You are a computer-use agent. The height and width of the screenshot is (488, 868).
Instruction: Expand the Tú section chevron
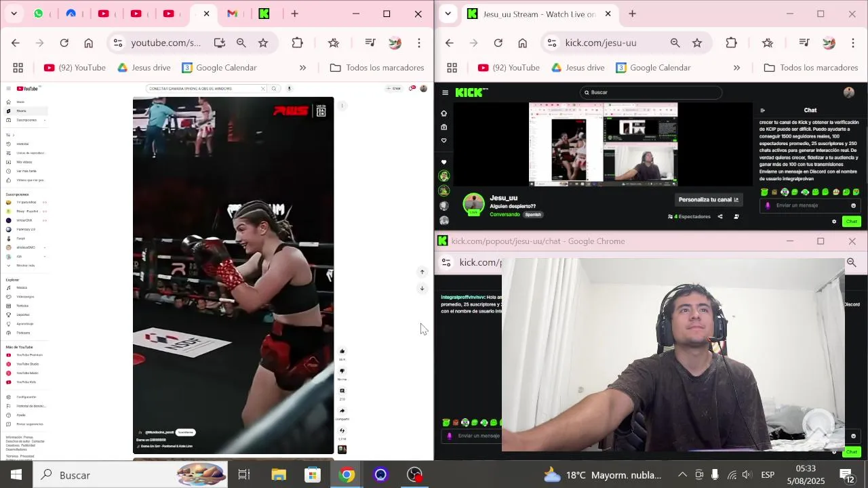click(13, 135)
